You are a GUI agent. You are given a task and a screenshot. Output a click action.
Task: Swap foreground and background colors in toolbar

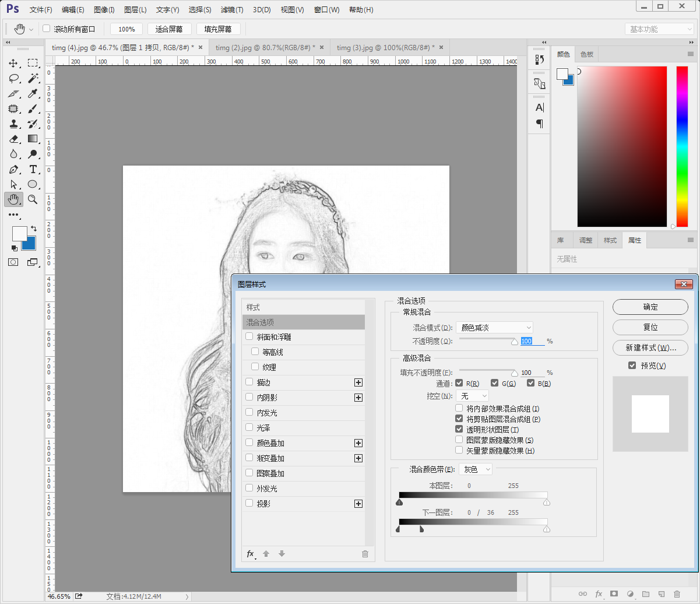point(34,229)
